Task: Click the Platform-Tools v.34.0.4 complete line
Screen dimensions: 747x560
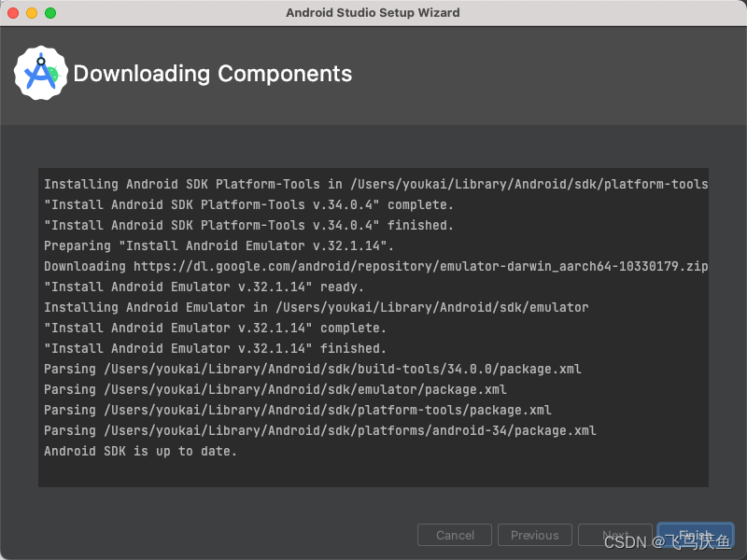Action: pos(248,204)
